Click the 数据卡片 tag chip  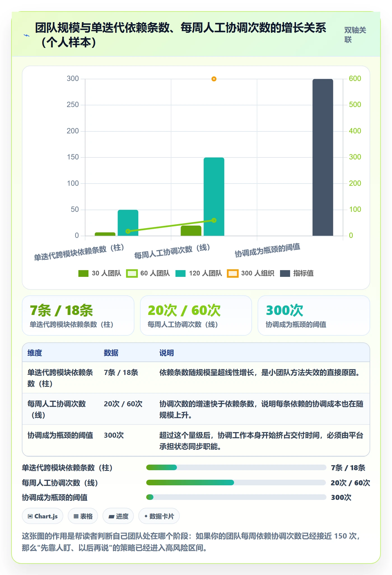159,516
